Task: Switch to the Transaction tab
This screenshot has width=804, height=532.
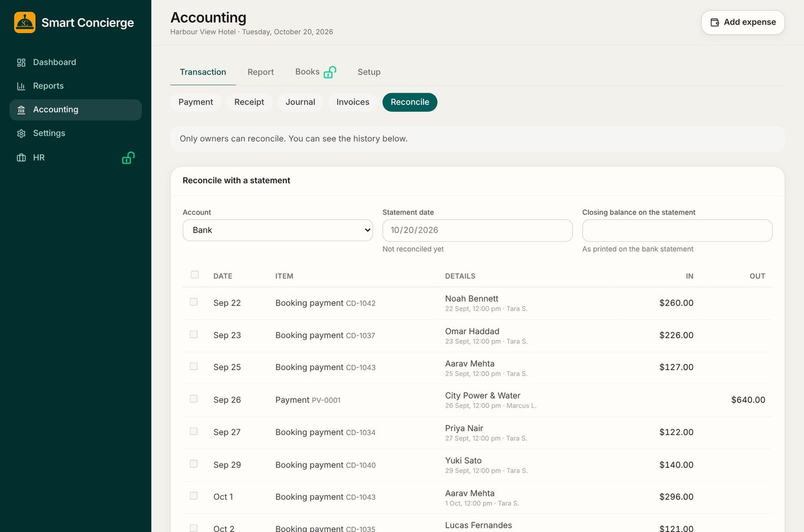Action: (x=203, y=72)
